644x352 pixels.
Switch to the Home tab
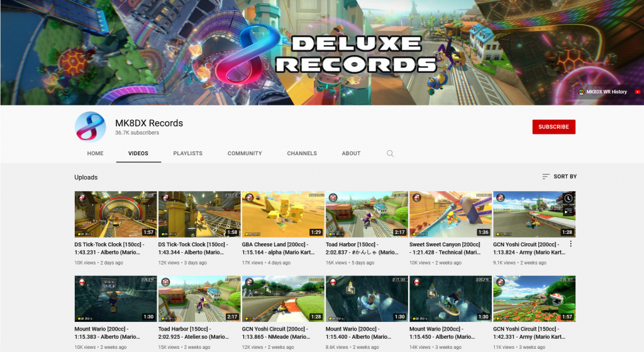point(96,153)
